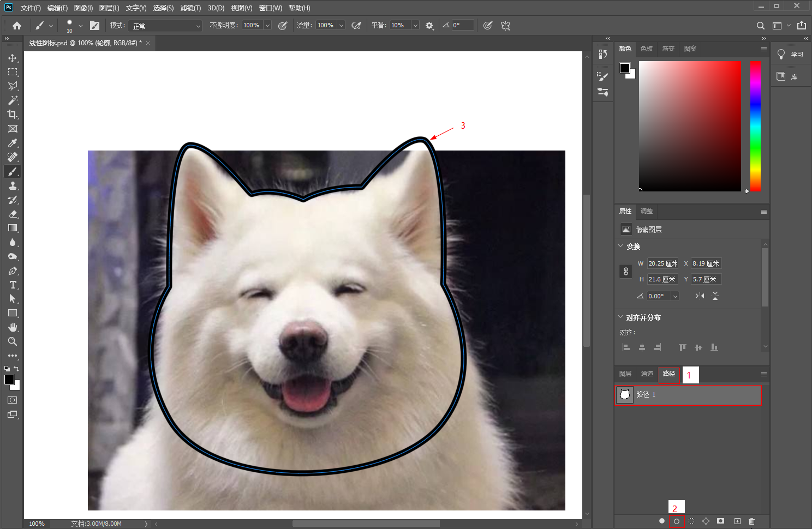This screenshot has width=812, height=529.
Task: Select the Move tool
Action: click(x=12, y=58)
